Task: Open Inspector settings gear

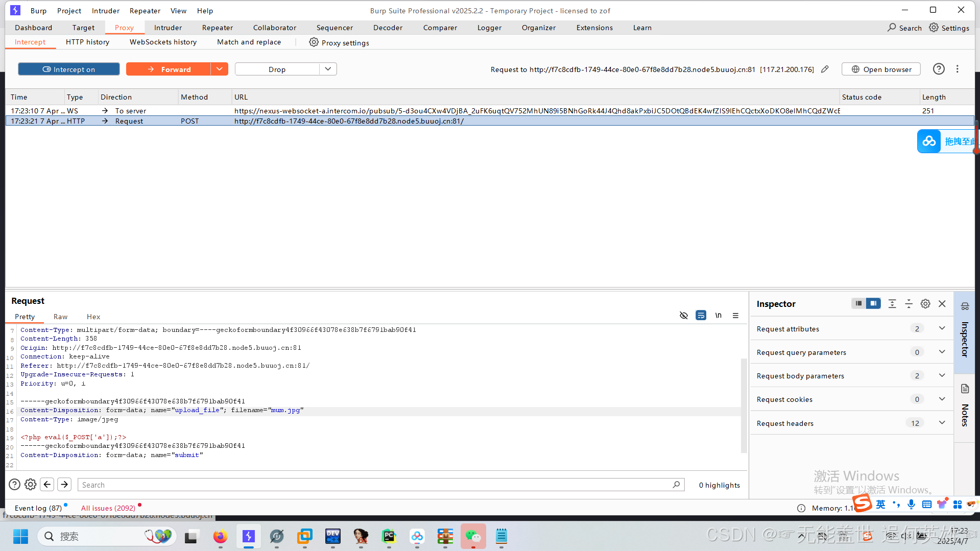Action: [925, 304]
